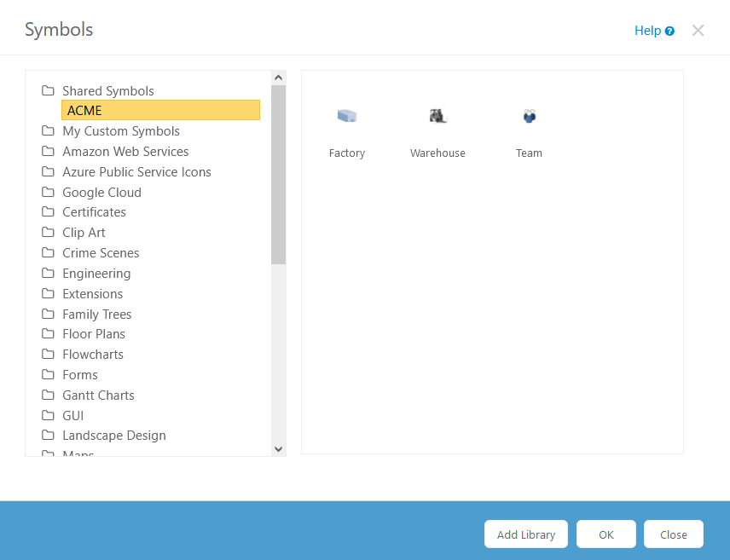
Task: Click the scrollbar down arrow
Action: click(278, 448)
